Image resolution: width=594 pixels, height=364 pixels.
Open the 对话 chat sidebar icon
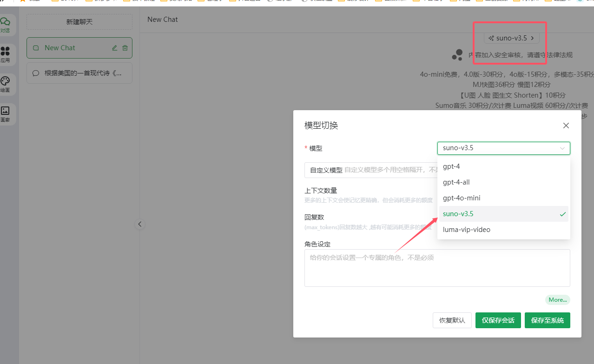coord(6,25)
